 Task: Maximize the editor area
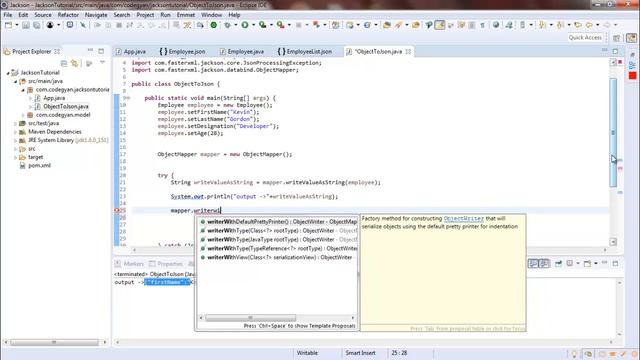pos(616,51)
